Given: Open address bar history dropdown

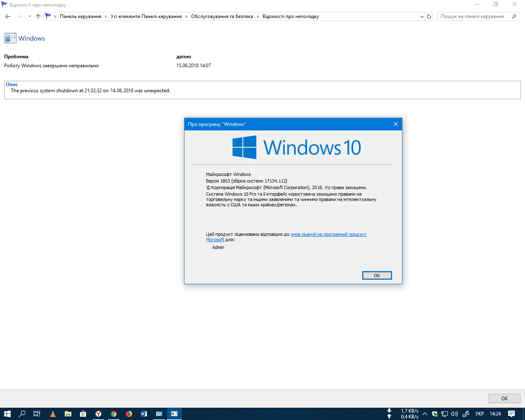Looking at the screenshot, I should 422,16.
